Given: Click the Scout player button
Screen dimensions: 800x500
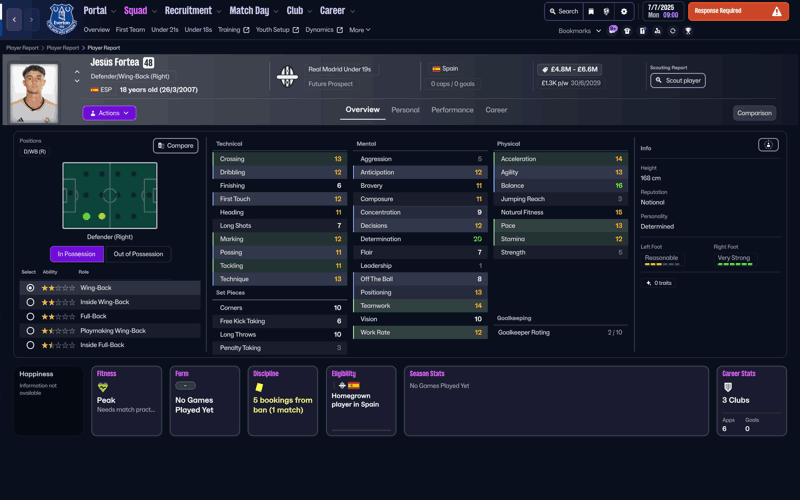Looking at the screenshot, I should pyautogui.click(x=678, y=80).
